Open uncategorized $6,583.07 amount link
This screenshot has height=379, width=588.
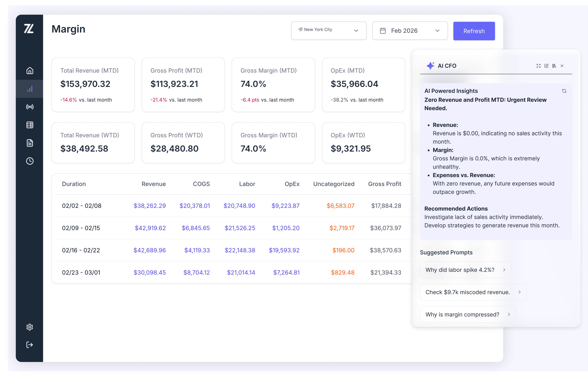[x=340, y=206]
